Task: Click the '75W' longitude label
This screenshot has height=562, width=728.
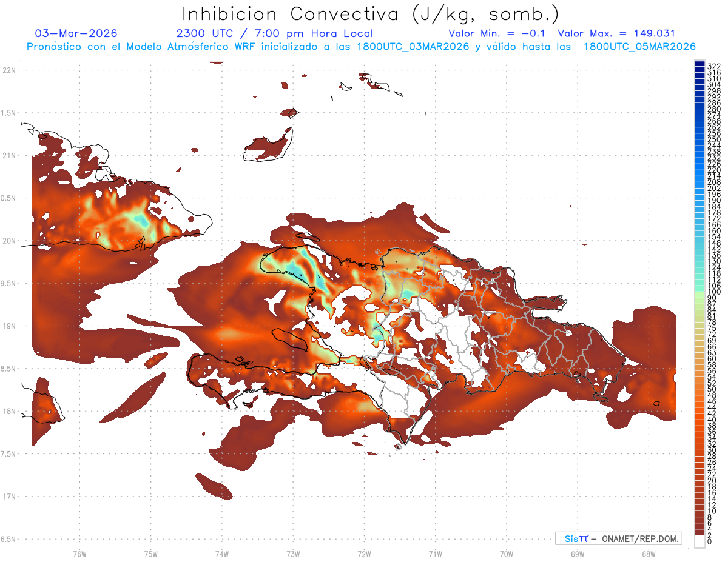Action: coord(150,554)
